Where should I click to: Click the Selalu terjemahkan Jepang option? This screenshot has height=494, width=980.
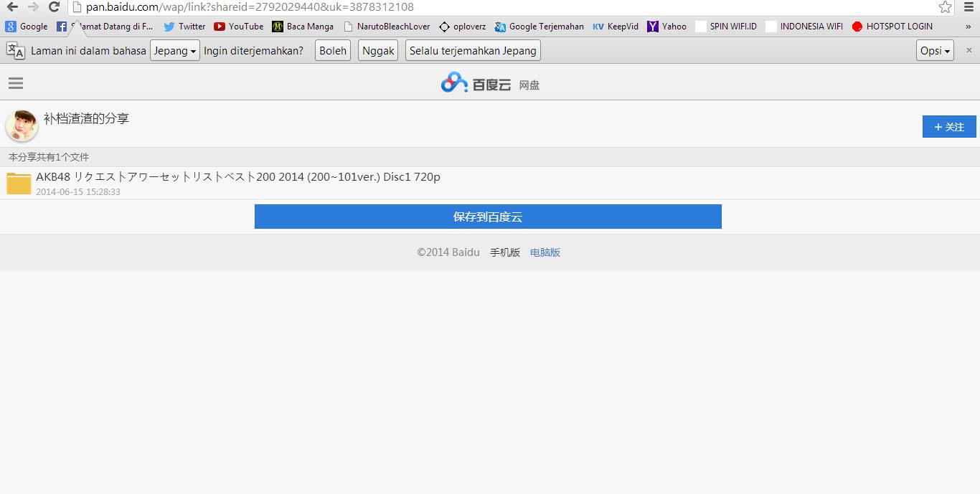(472, 50)
